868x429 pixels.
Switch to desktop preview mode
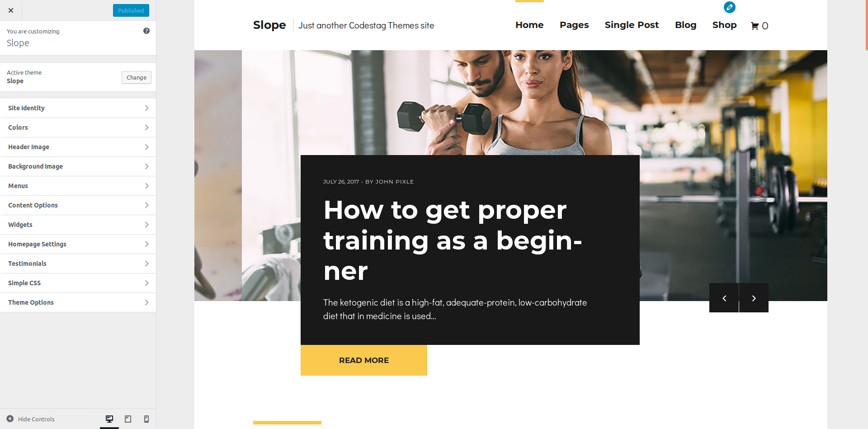[x=109, y=419]
